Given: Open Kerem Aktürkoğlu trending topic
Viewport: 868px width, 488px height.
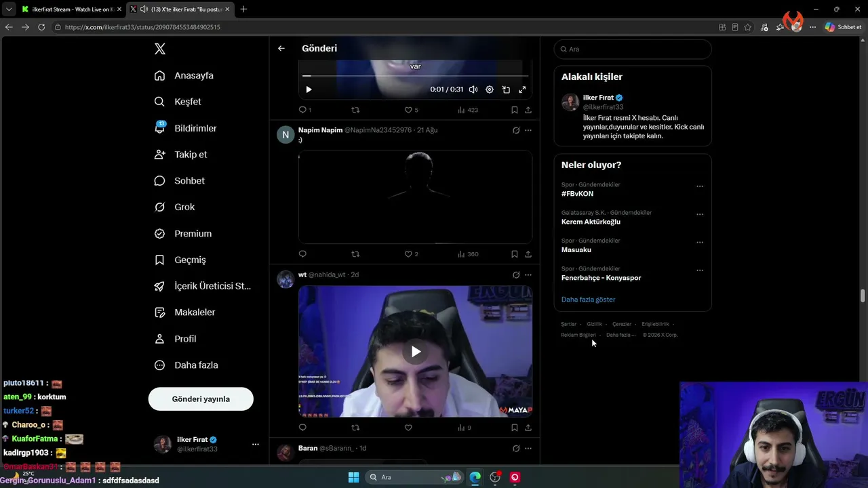Looking at the screenshot, I should 591,222.
